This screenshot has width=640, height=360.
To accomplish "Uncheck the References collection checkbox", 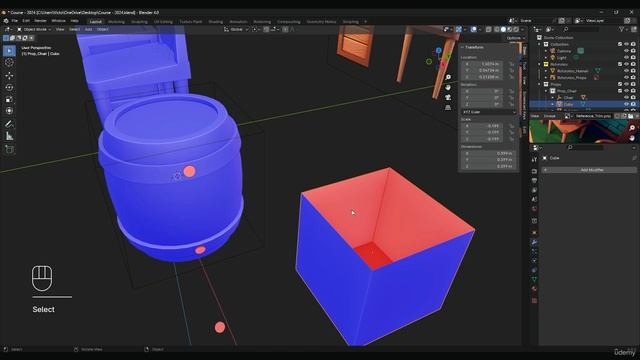I will 620,64.
